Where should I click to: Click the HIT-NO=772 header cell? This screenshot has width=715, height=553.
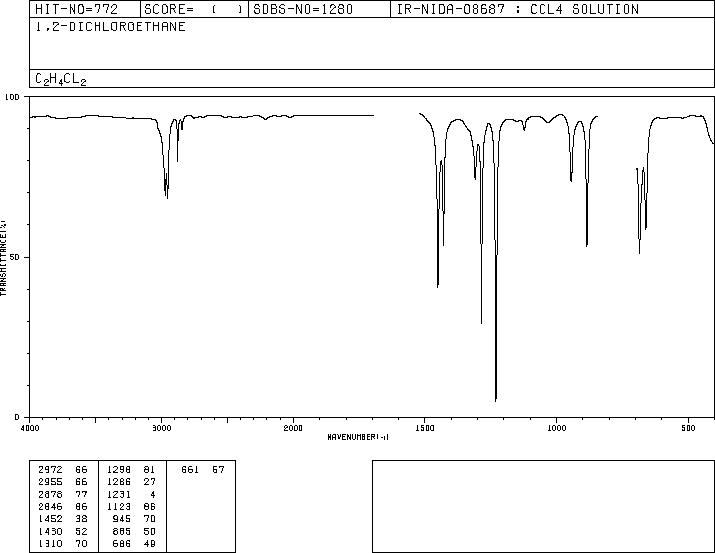pyautogui.click(x=77, y=10)
